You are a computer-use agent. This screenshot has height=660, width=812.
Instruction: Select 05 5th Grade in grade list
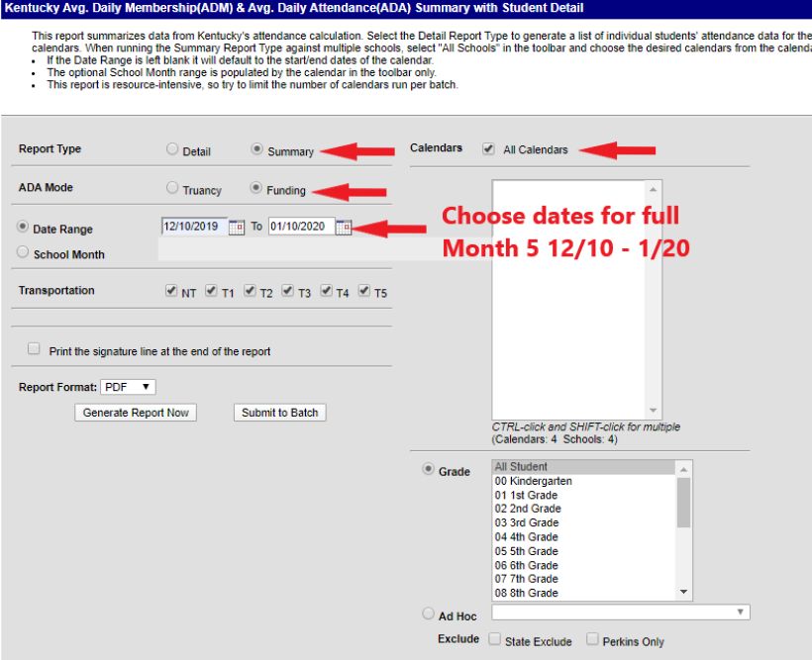(527, 551)
